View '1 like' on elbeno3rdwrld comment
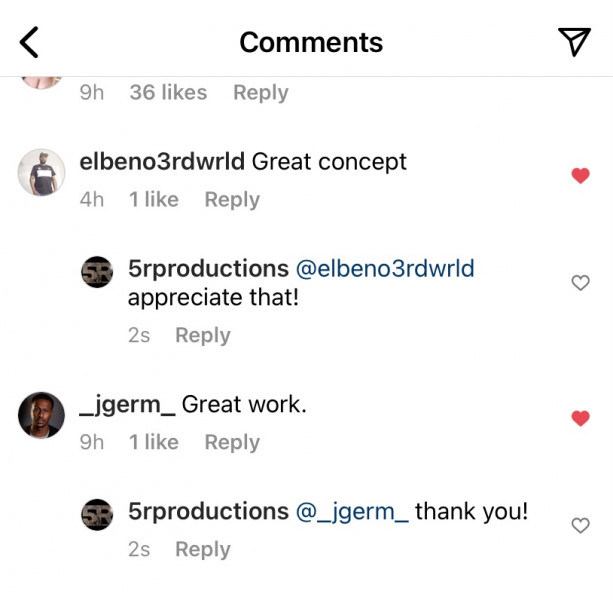 [x=154, y=199]
